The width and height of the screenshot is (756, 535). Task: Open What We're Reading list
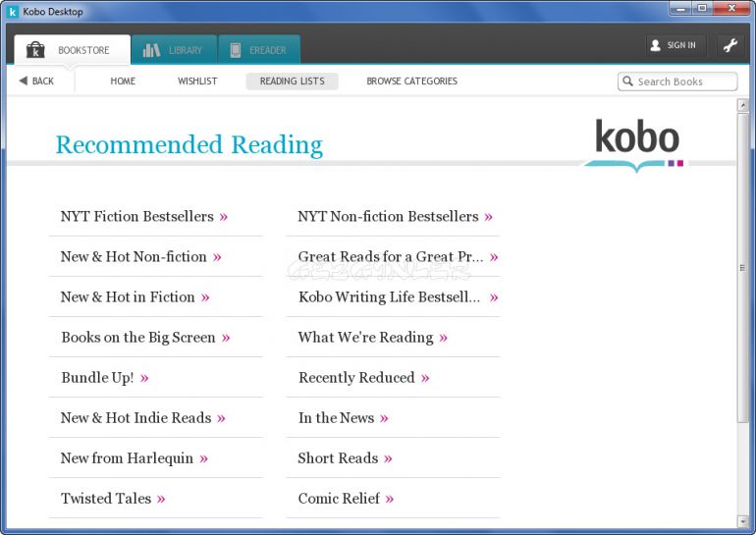(x=373, y=338)
